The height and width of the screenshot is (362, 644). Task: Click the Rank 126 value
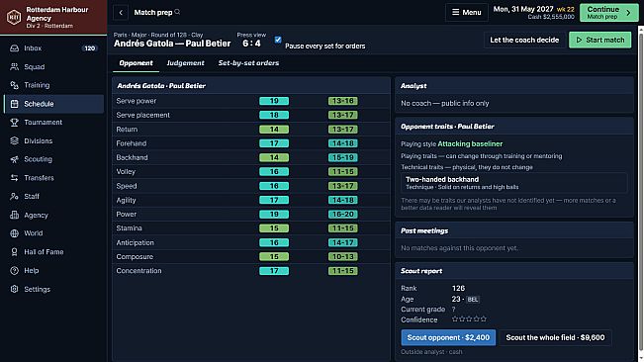click(x=458, y=288)
